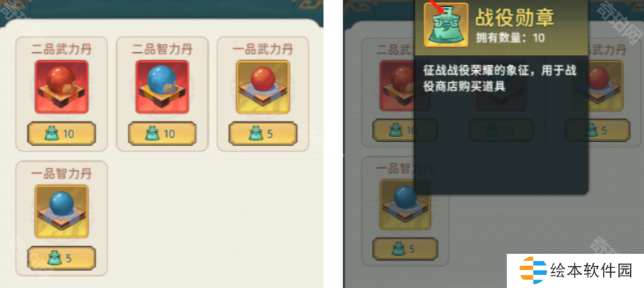Select the 一品武力丹 red pill icon in left shop
644x288 pixels.
263,87
